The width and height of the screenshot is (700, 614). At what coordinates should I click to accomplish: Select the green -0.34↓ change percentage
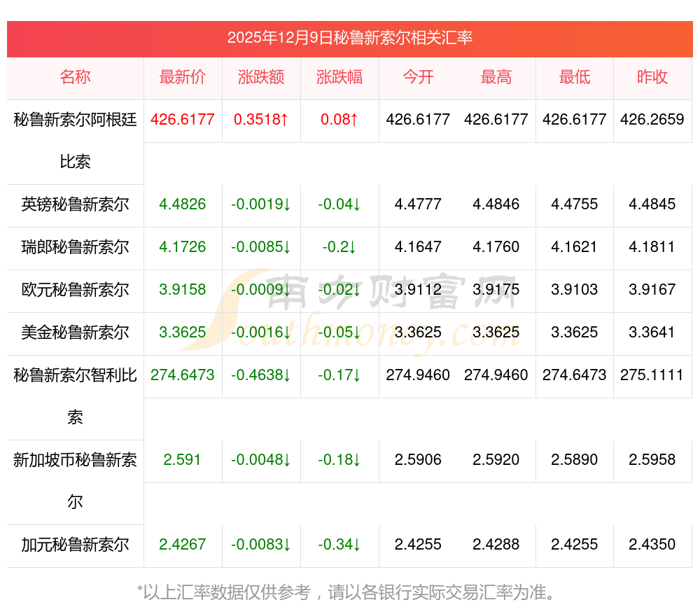339,545
